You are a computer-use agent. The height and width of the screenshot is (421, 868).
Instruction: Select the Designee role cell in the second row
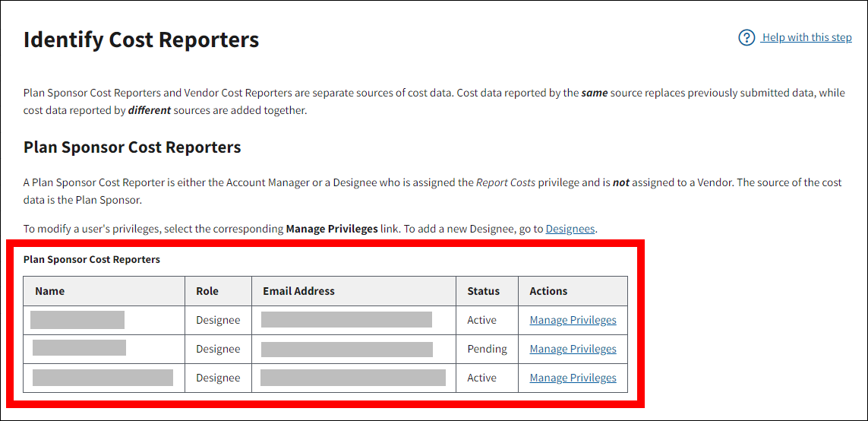coord(218,350)
